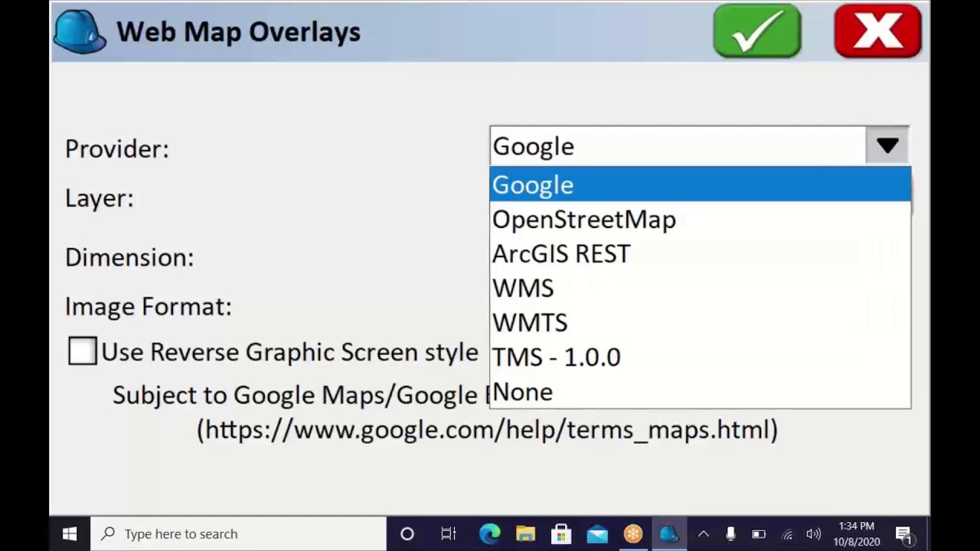Image resolution: width=980 pixels, height=551 pixels.
Task: Click the Layer: label
Action: pyautogui.click(x=100, y=198)
